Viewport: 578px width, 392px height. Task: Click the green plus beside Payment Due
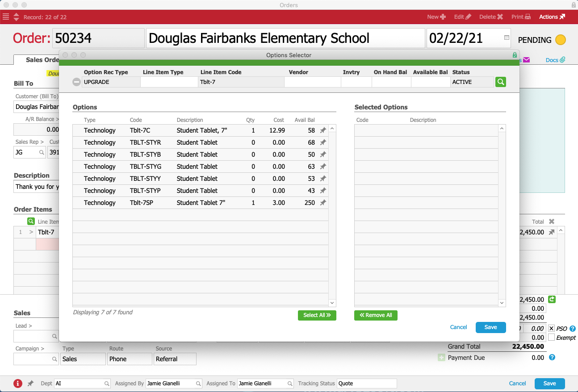pos(442,358)
